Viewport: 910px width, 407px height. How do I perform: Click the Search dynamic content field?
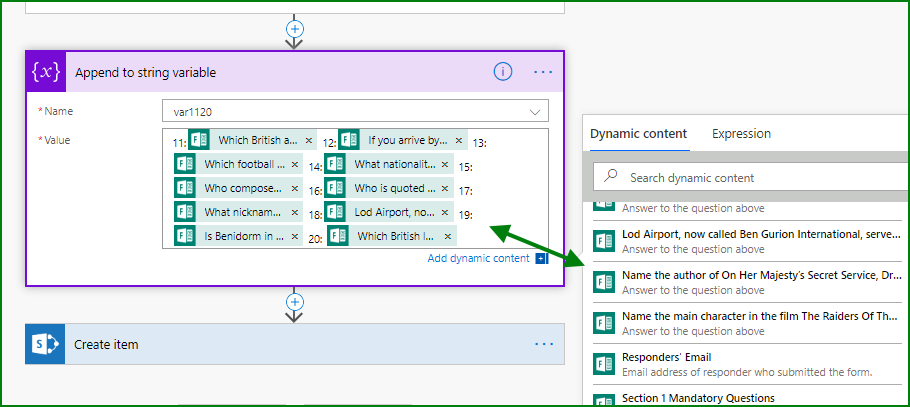click(x=752, y=177)
